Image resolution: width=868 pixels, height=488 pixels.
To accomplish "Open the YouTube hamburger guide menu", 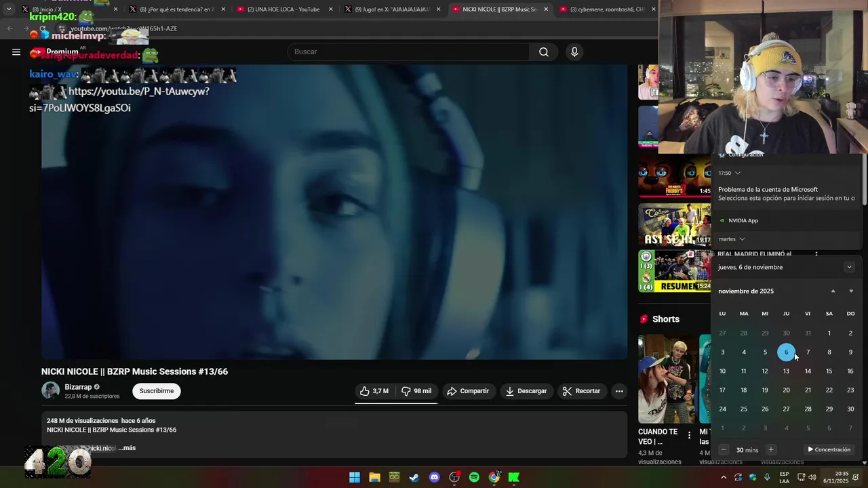I will [16, 52].
